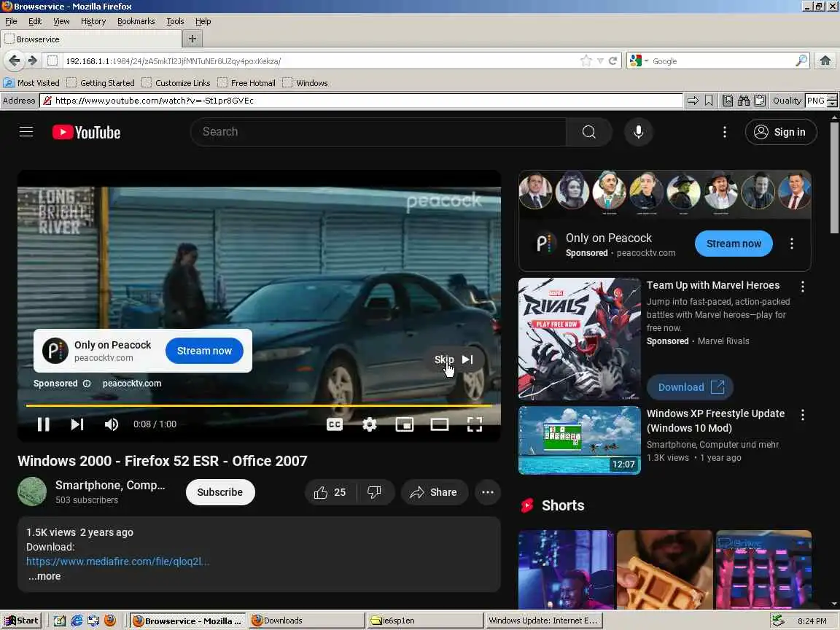
Task: Open a new tab with plus button
Action: pyautogui.click(x=192, y=39)
